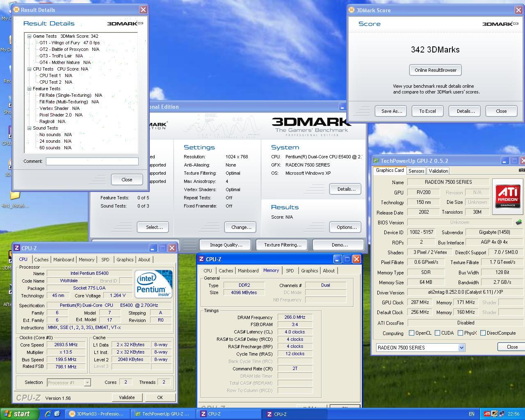Click the 3DMARK Gamers' Benchmark logo
This screenshot has height=420, width=525.
(311, 127)
